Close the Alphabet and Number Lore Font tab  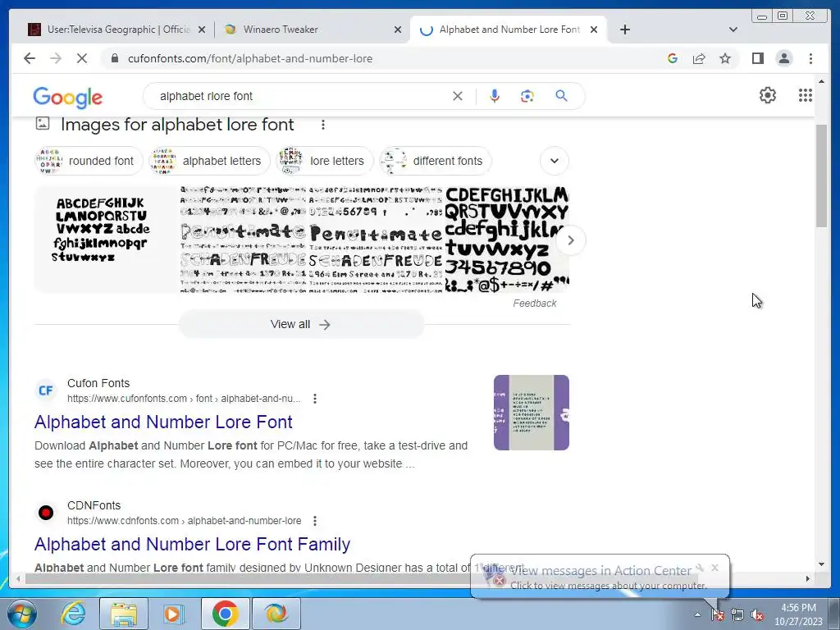pyautogui.click(x=594, y=30)
